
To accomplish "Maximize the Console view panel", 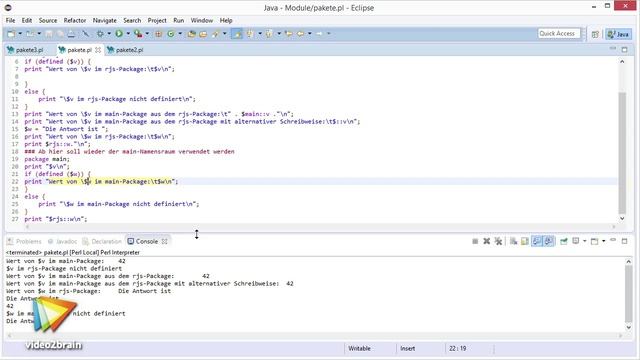I will point(624,242).
